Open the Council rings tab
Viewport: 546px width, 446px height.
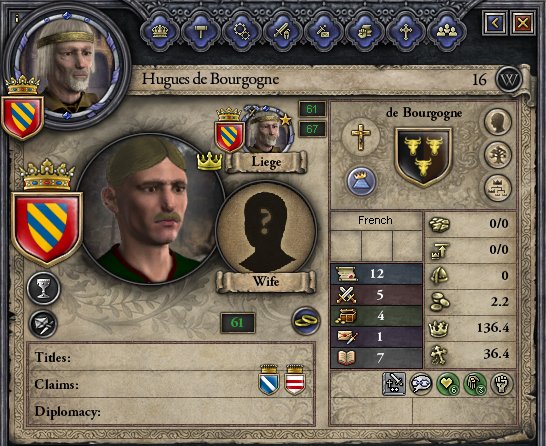point(242,31)
